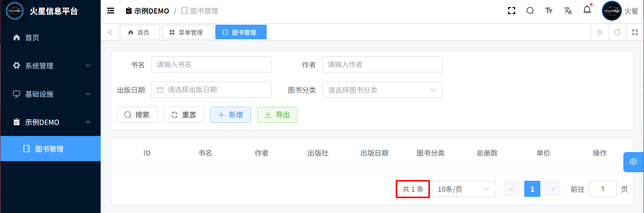Open the header search icon
644x213 pixels.
(530, 11)
